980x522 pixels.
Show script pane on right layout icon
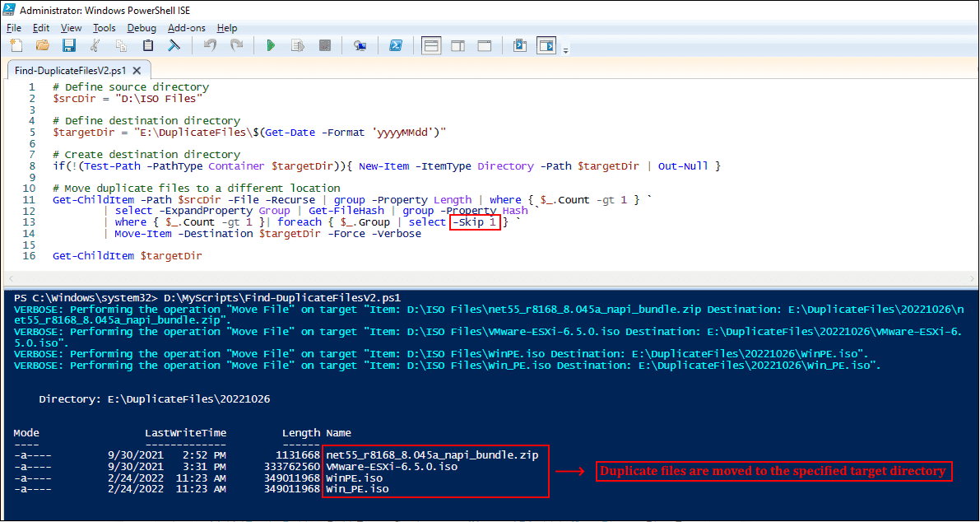point(457,45)
